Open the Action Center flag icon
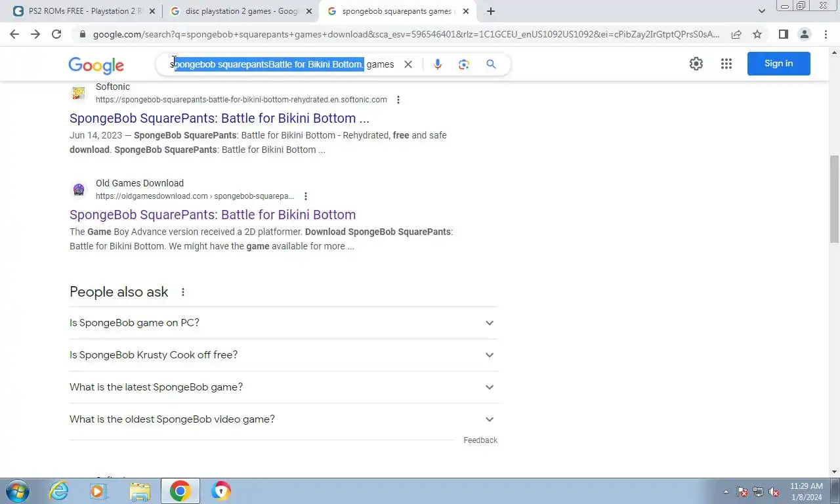 [x=742, y=492]
